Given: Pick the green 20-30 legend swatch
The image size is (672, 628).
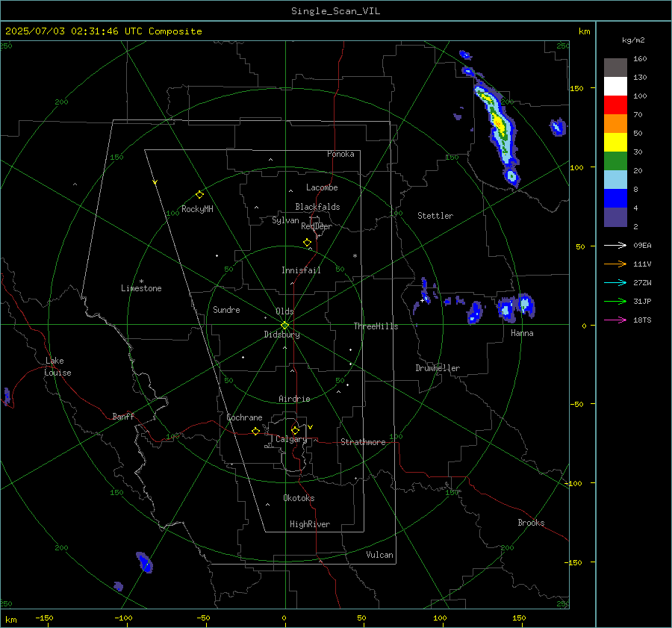Looking at the screenshot, I should (x=615, y=161).
